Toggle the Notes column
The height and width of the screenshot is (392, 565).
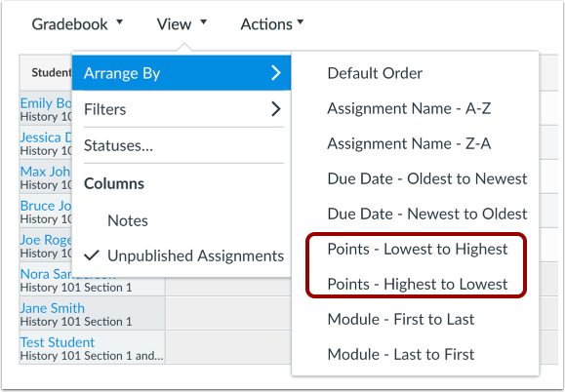pos(182,220)
